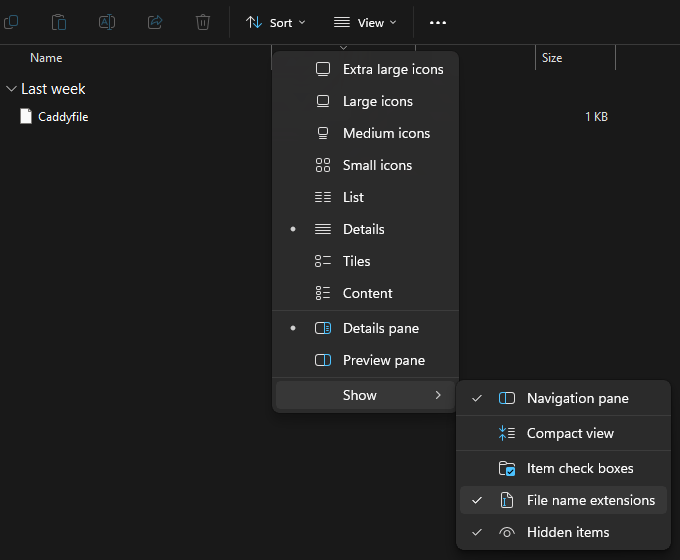Open the Sort dropdown
Image resolution: width=680 pixels, height=560 pixels.
276,23
